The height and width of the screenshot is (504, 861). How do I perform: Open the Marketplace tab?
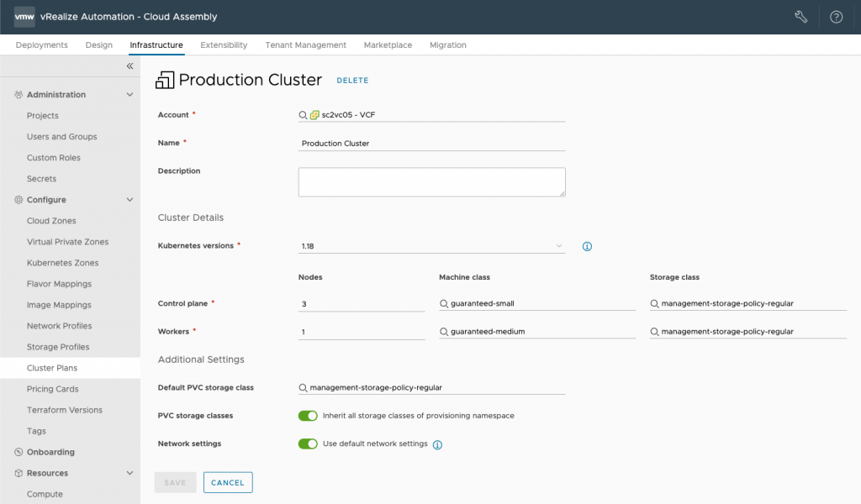[388, 45]
